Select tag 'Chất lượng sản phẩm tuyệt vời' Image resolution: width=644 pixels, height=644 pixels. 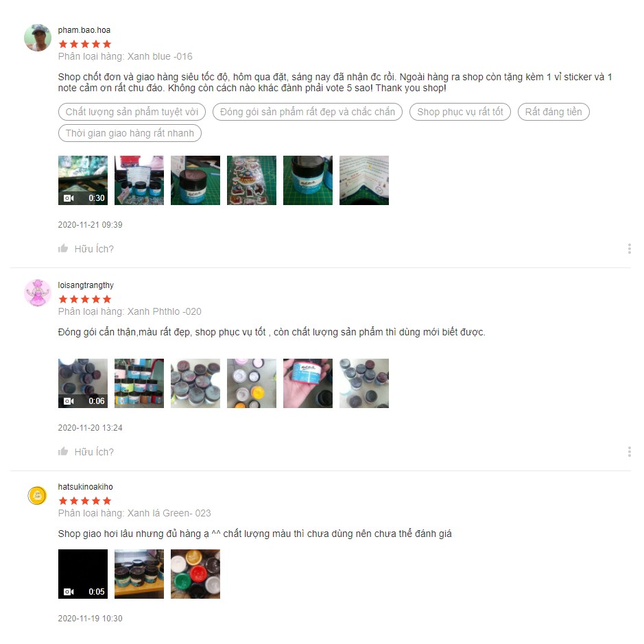(x=132, y=112)
